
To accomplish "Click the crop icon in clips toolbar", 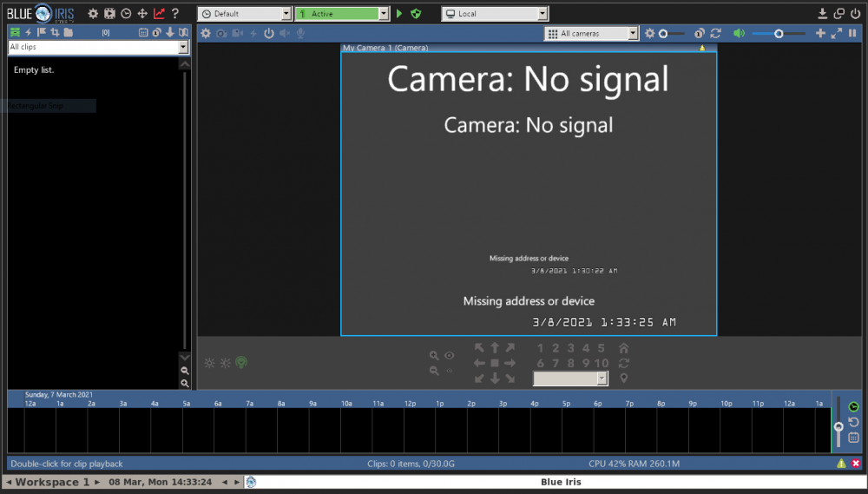I will (x=55, y=33).
